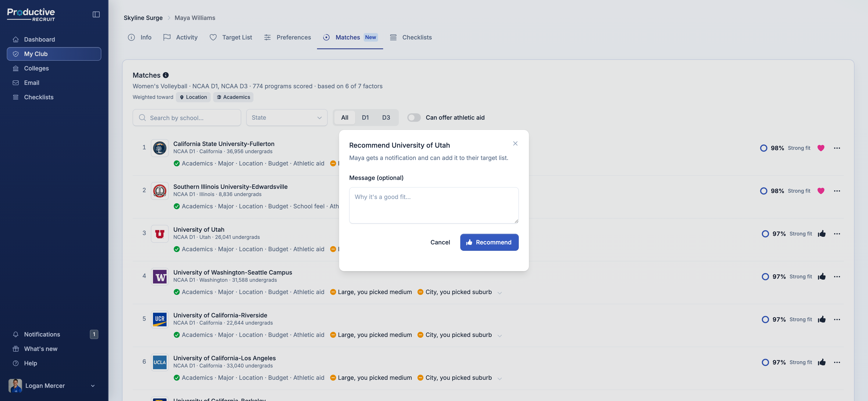
Task: Open the Target List tab
Action: [x=231, y=37]
